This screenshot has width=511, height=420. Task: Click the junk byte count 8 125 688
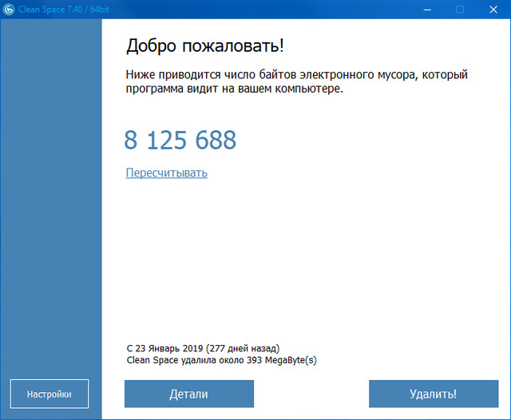(180, 141)
